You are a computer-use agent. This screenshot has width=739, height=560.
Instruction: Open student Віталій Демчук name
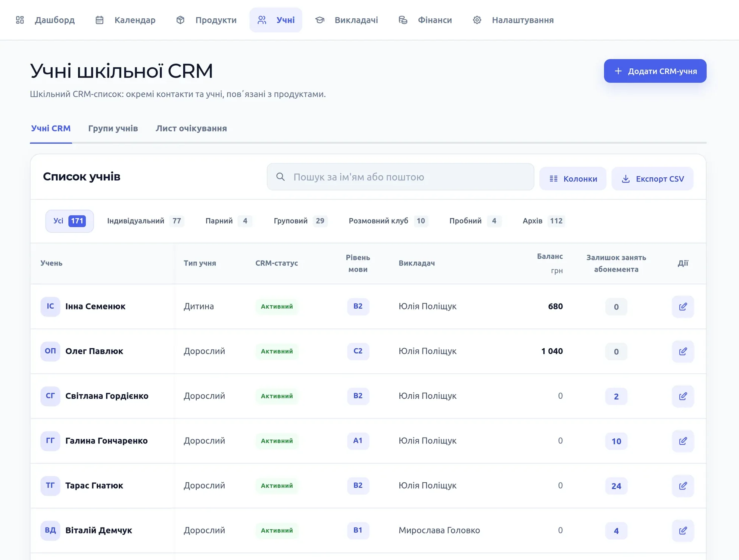pyautogui.click(x=99, y=531)
